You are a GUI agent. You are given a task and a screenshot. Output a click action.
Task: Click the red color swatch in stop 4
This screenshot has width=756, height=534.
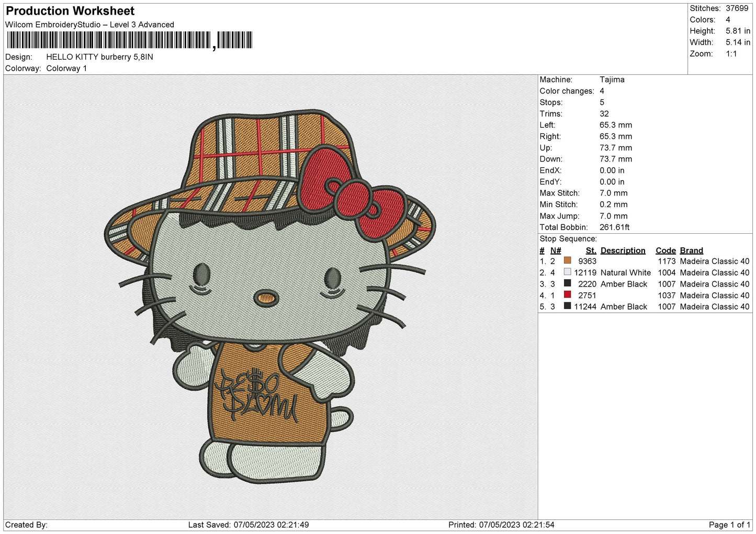pyautogui.click(x=567, y=295)
